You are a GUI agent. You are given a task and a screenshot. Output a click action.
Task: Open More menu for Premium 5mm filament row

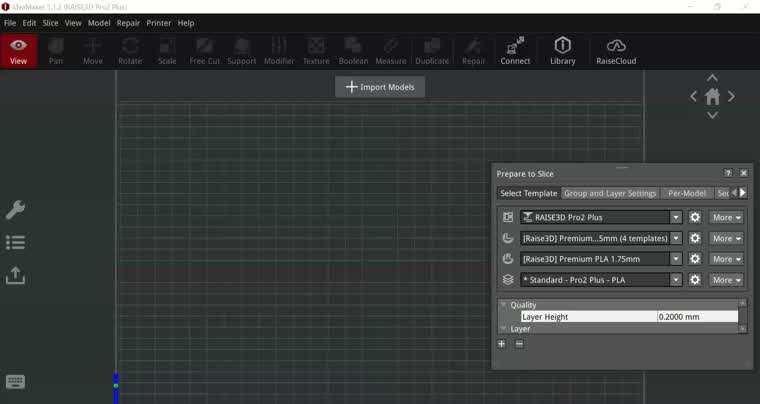coord(726,238)
